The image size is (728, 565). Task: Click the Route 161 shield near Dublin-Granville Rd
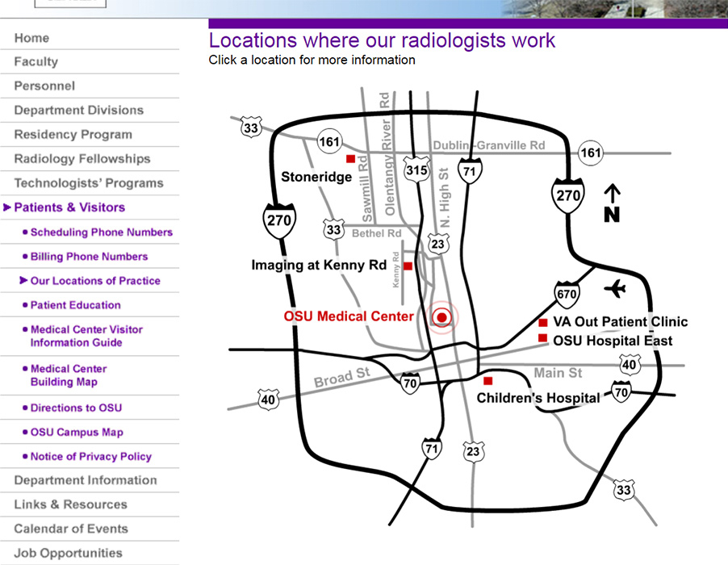(x=590, y=153)
